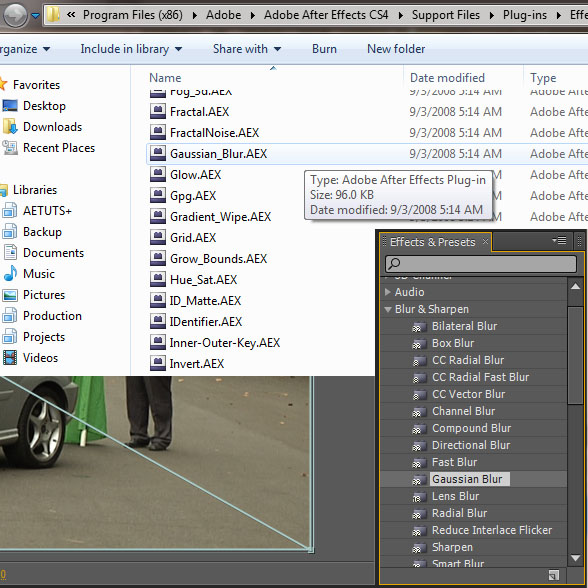
Task: Open the Organize dropdown menu
Action: click(x=25, y=49)
